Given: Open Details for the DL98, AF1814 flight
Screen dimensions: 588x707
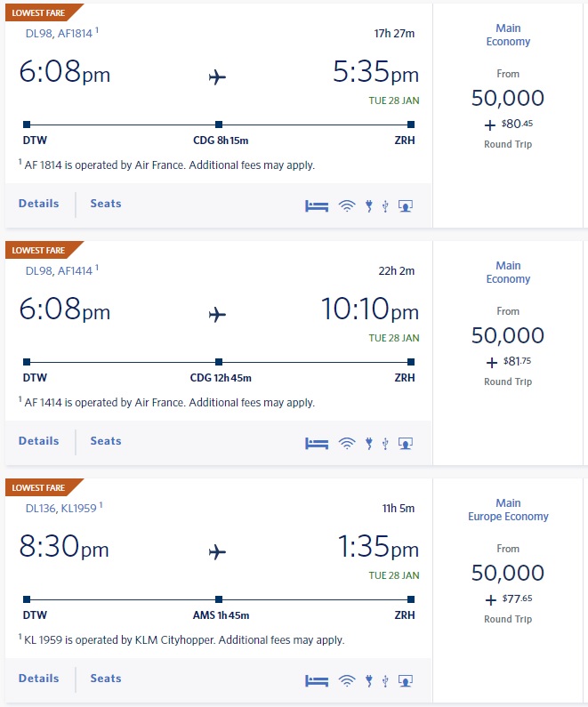Looking at the screenshot, I should point(39,204).
